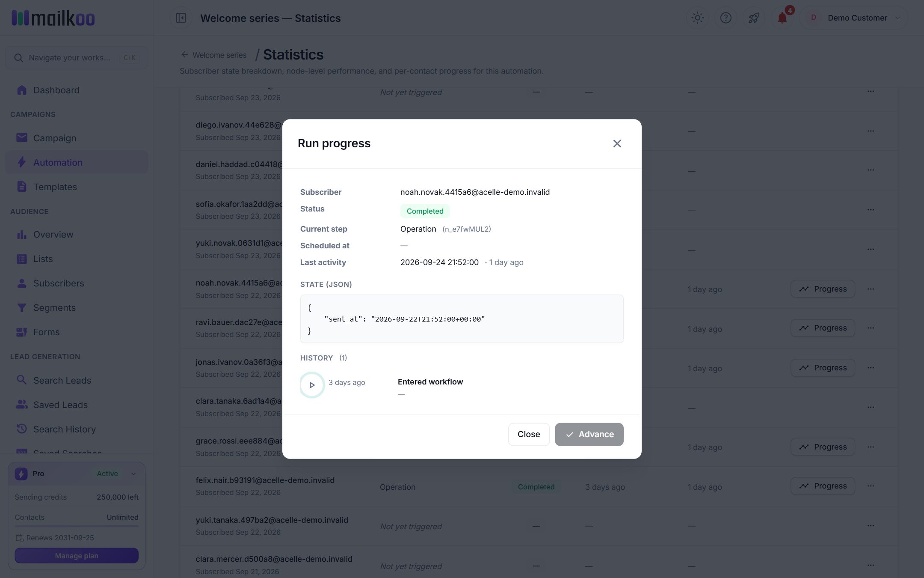Click felix.nair.b93191@acelle-demo.invalid email
924x578 pixels.
265,480
